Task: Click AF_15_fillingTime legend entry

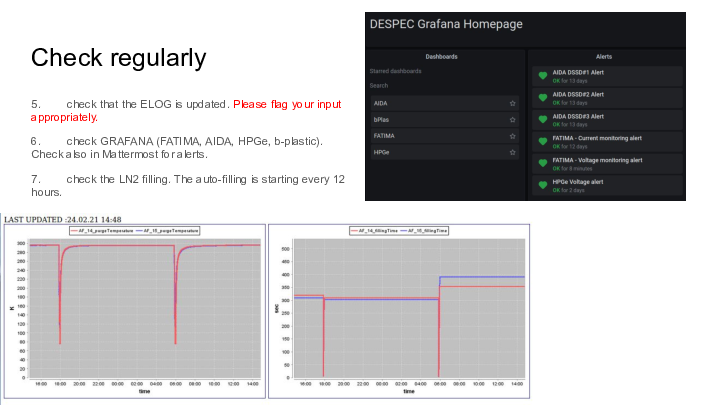Action: 423,231
